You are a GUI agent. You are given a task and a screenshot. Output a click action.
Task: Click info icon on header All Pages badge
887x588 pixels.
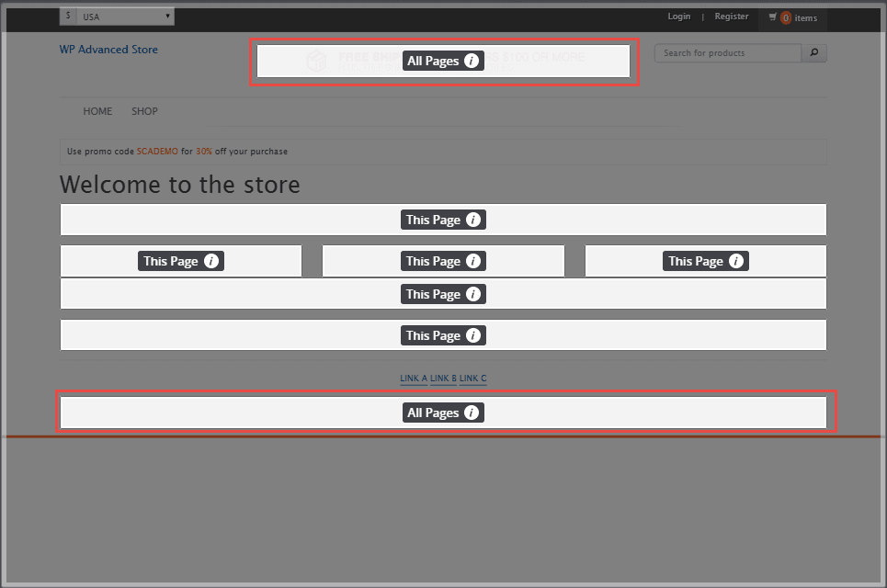(472, 61)
